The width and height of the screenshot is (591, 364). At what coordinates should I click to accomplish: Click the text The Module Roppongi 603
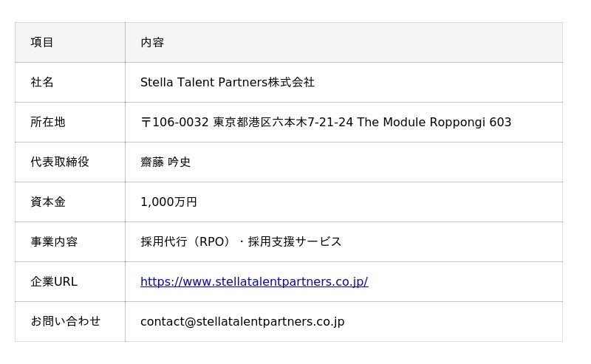(434, 122)
